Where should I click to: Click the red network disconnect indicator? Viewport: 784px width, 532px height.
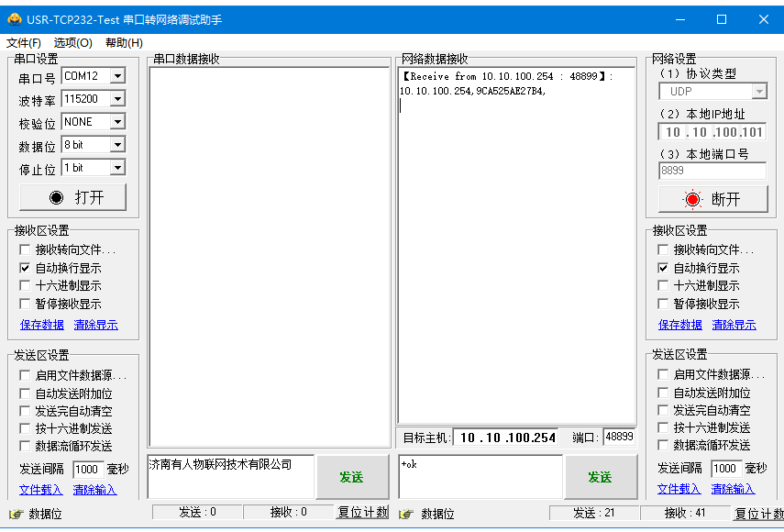click(692, 199)
